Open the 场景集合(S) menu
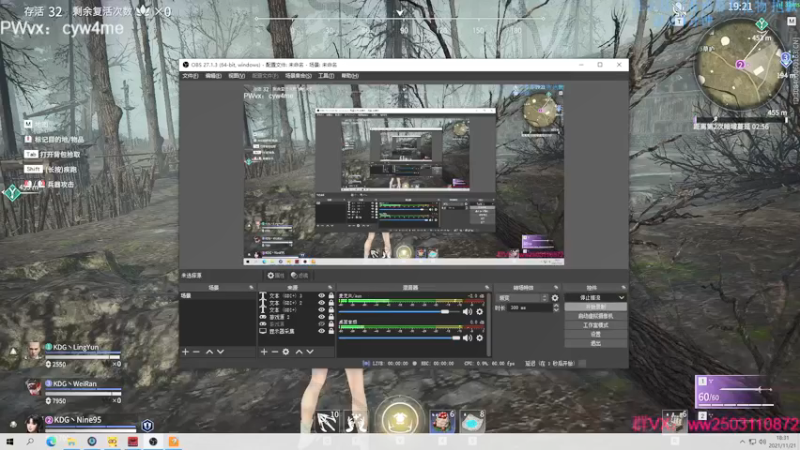Viewport: 800px width, 450px height. [298, 76]
